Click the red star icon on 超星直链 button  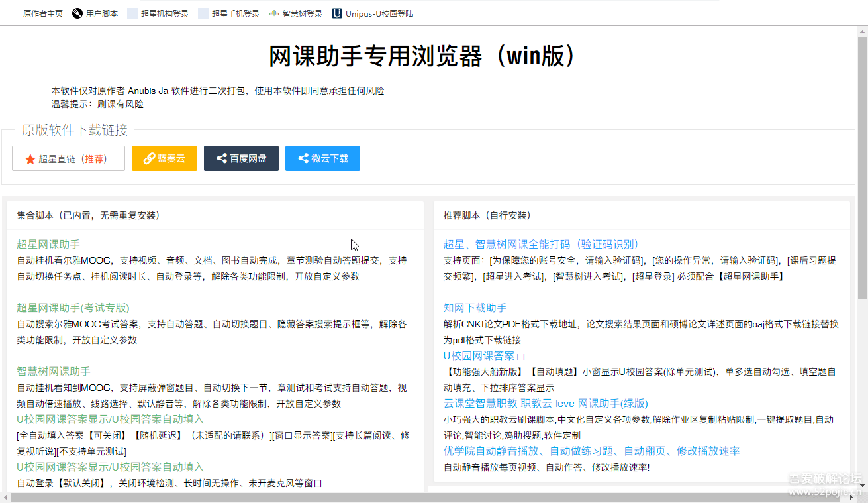coord(30,158)
